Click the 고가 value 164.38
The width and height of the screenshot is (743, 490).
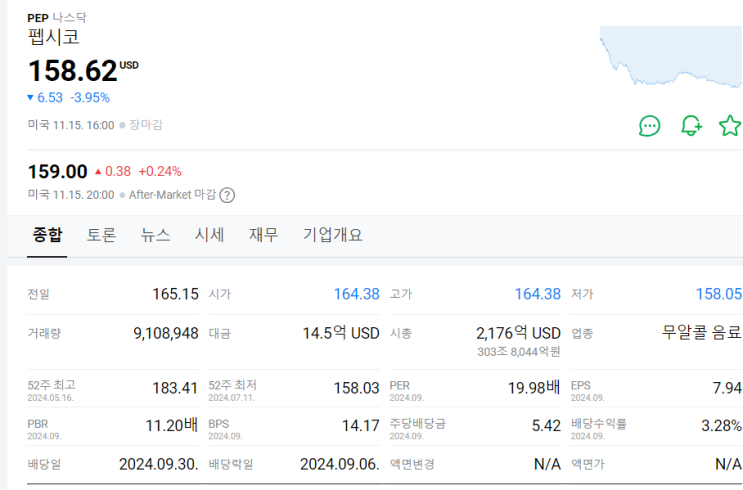[x=537, y=294]
